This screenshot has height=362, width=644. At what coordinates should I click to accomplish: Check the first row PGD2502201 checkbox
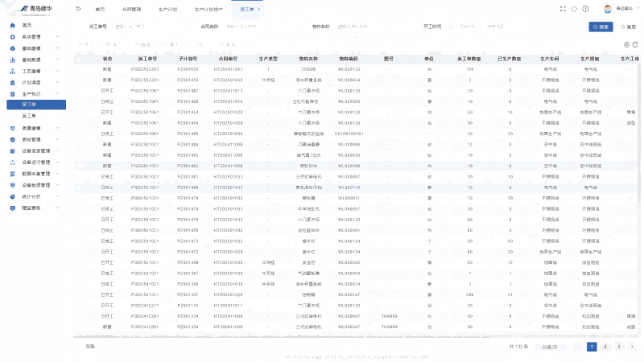coord(79,69)
